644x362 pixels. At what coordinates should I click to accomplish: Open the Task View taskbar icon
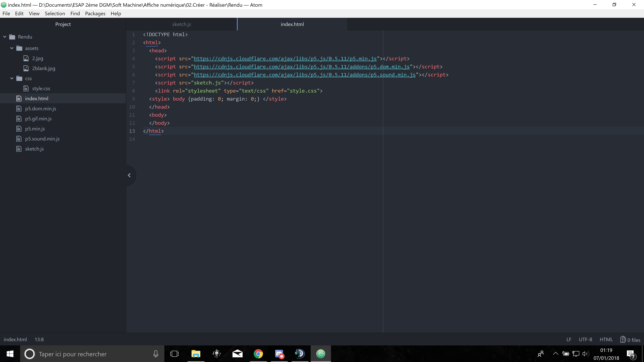click(x=174, y=354)
